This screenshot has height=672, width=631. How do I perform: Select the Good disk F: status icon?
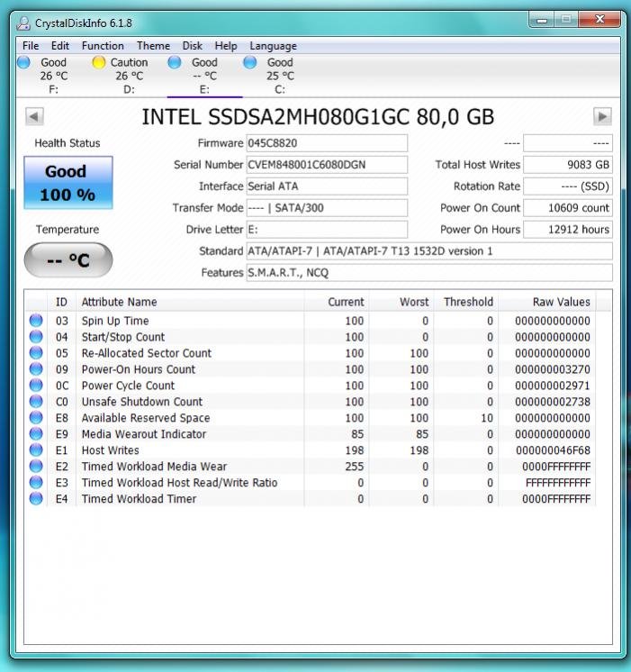(23, 62)
